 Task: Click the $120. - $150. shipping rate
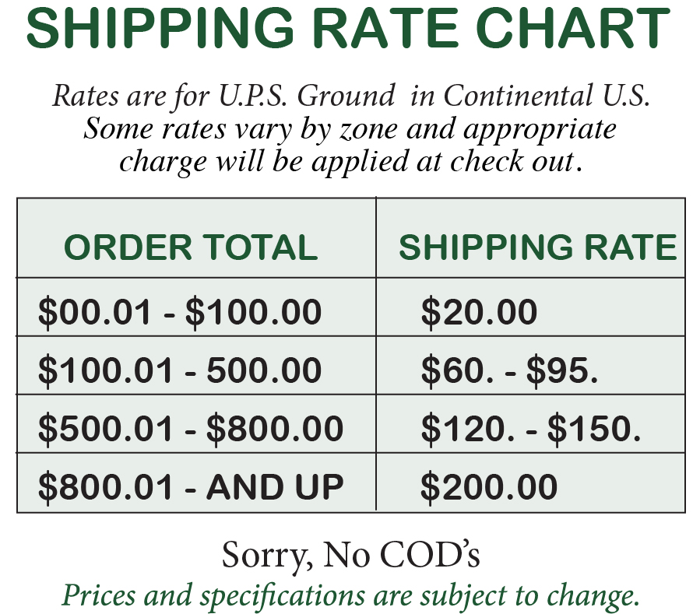531,429
